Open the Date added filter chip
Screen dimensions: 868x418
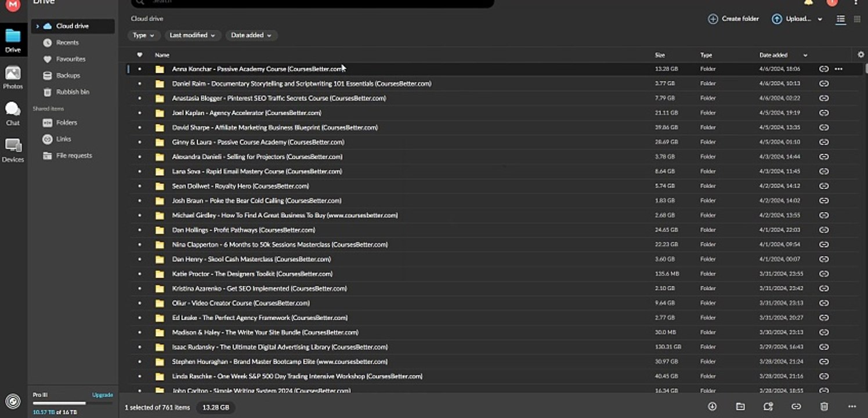pyautogui.click(x=251, y=35)
